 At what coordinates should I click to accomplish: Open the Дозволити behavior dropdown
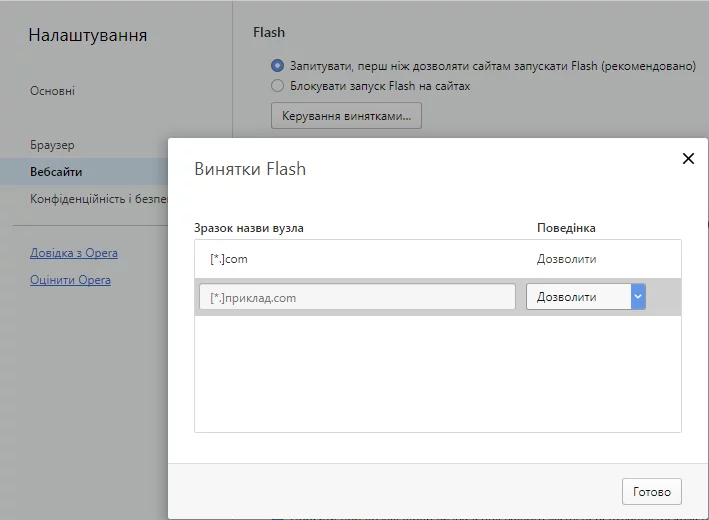click(586, 297)
